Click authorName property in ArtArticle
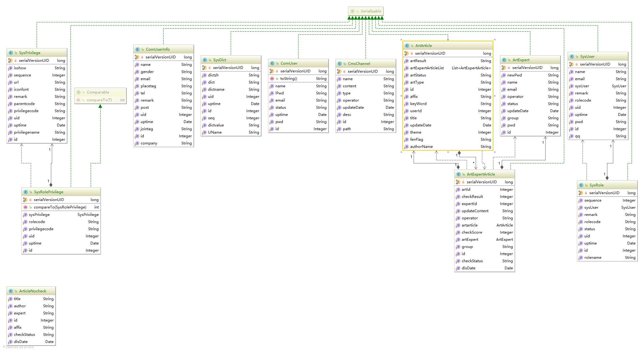Image resolution: width=644 pixels, height=352 pixels. click(x=448, y=147)
